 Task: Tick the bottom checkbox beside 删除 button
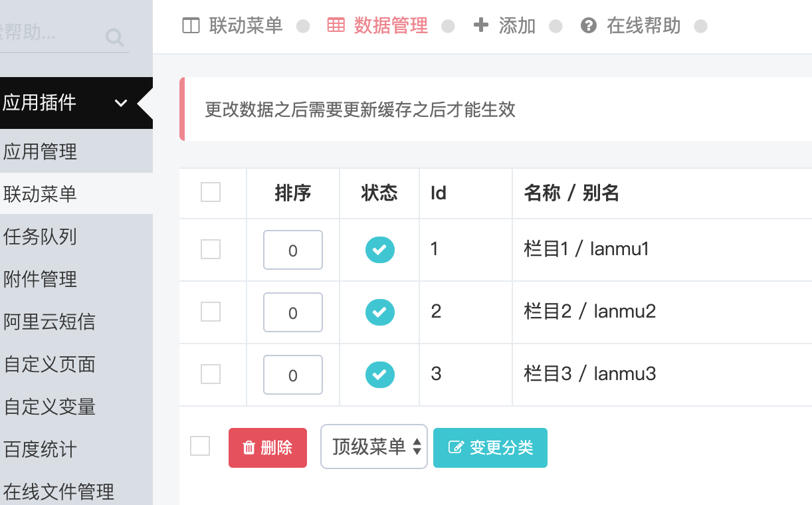[200, 446]
